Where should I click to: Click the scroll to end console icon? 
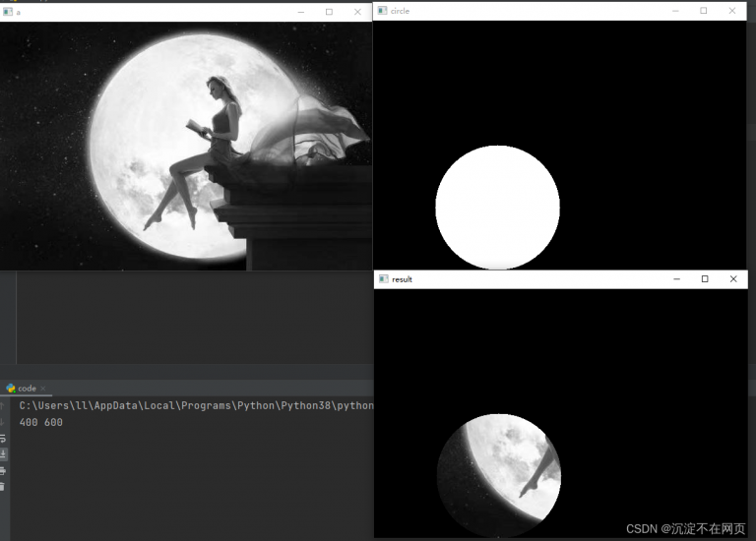[3, 454]
